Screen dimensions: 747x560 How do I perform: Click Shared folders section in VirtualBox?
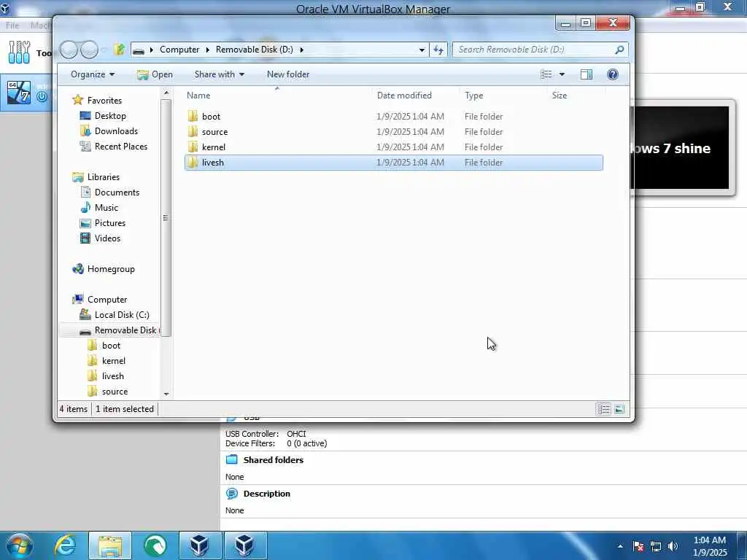tap(273, 460)
